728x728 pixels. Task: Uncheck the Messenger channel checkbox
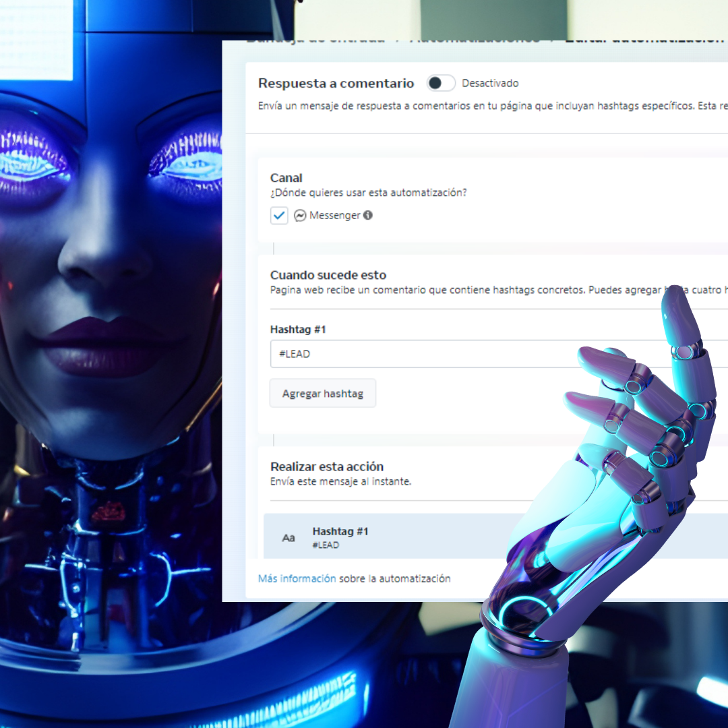pyautogui.click(x=279, y=215)
